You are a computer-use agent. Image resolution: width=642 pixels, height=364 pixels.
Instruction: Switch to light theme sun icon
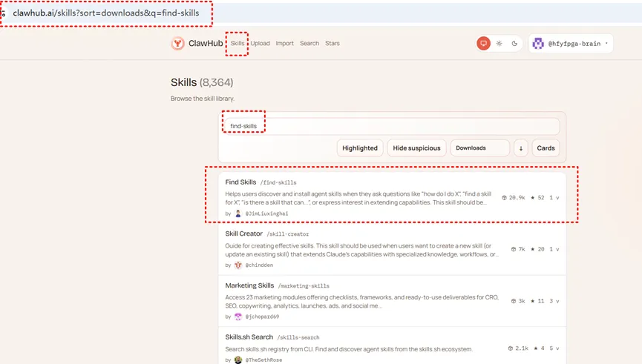click(x=499, y=43)
